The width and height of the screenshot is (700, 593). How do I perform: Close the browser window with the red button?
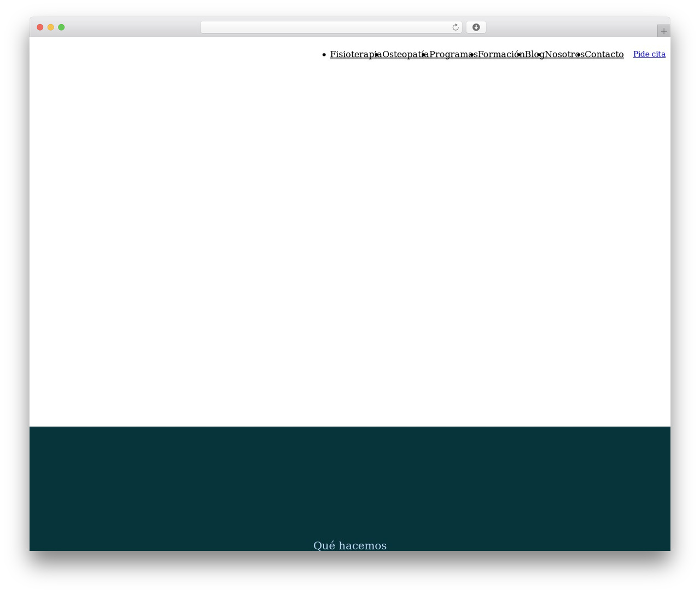[x=40, y=27]
